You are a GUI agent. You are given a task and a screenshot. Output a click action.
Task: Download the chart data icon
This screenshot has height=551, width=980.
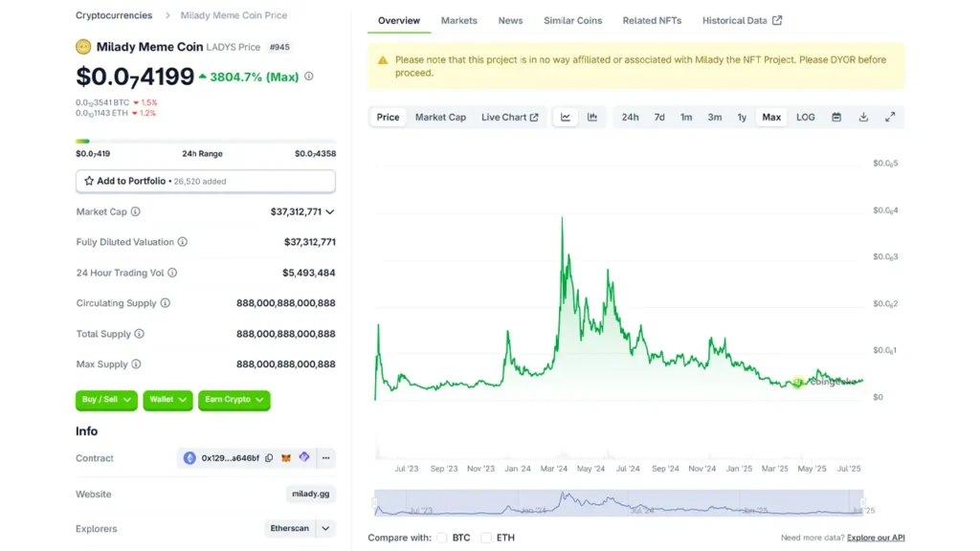pos(863,117)
